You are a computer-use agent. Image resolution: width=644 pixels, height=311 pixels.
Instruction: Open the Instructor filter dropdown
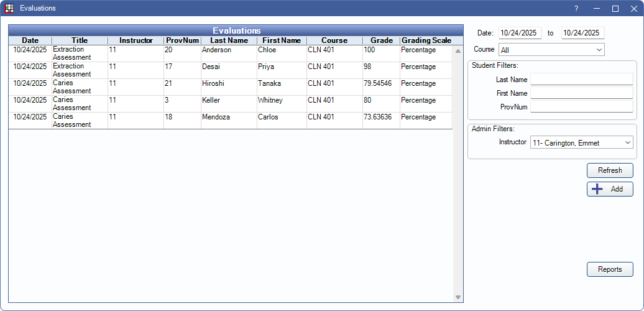tap(581, 143)
